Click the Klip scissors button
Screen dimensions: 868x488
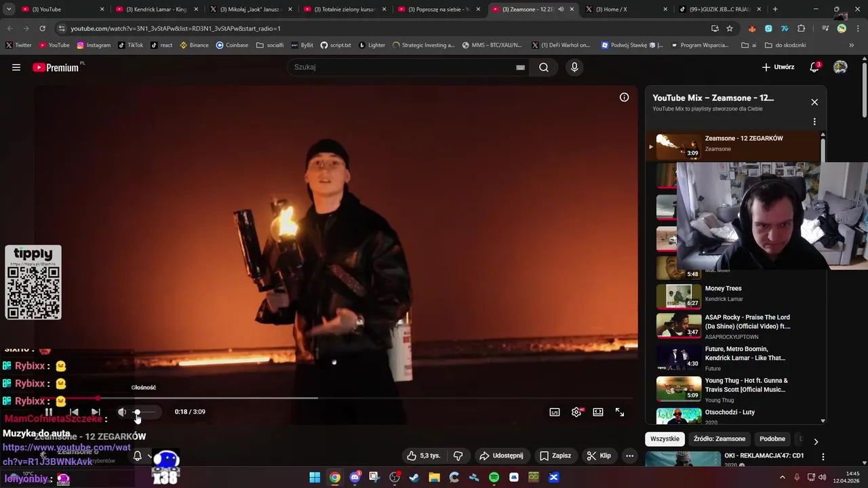click(x=599, y=456)
